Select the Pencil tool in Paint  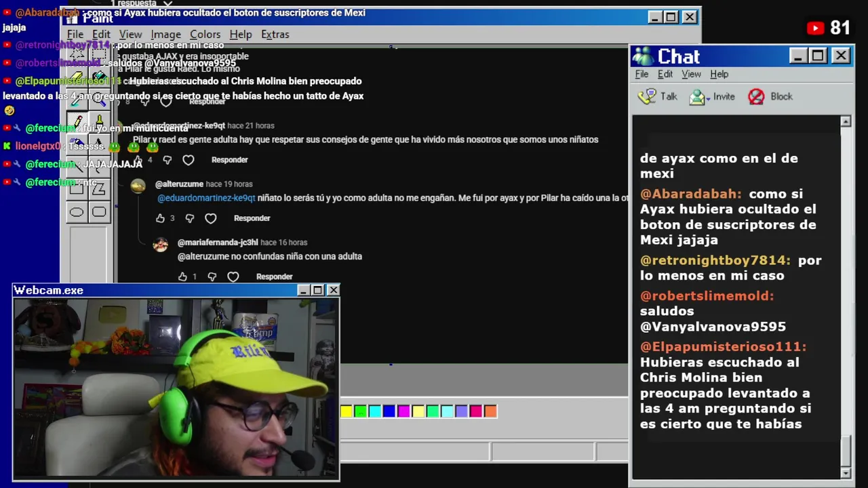[76, 121]
